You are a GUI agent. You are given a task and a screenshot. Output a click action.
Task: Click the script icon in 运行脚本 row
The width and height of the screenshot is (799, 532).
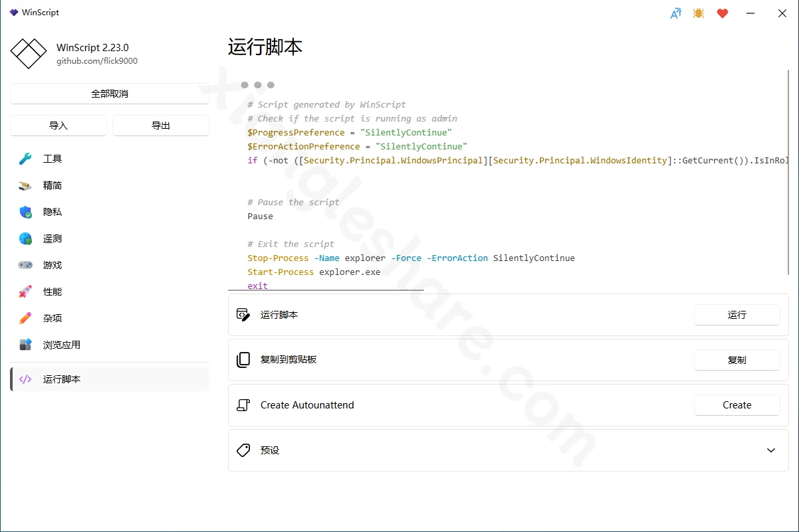[x=243, y=315]
